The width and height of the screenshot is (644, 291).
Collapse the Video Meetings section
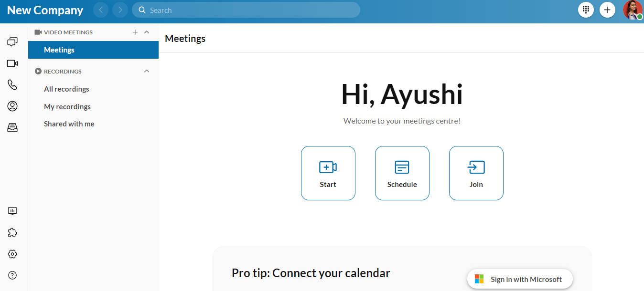coord(147,32)
